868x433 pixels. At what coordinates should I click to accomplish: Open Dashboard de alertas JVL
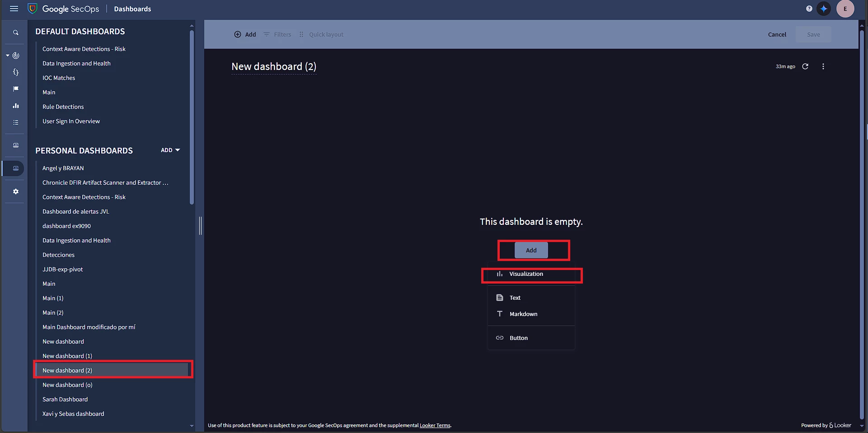point(76,211)
